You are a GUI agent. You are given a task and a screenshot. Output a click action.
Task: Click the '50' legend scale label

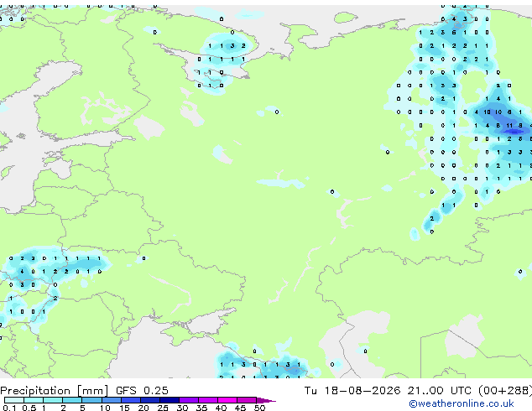[x=259, y=408]
